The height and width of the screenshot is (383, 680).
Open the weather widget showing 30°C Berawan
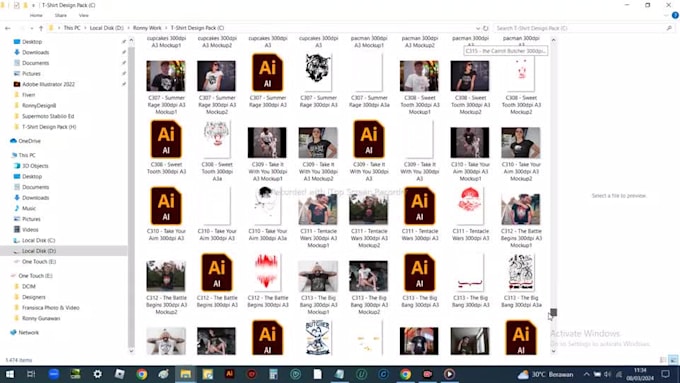pos(546,374)
